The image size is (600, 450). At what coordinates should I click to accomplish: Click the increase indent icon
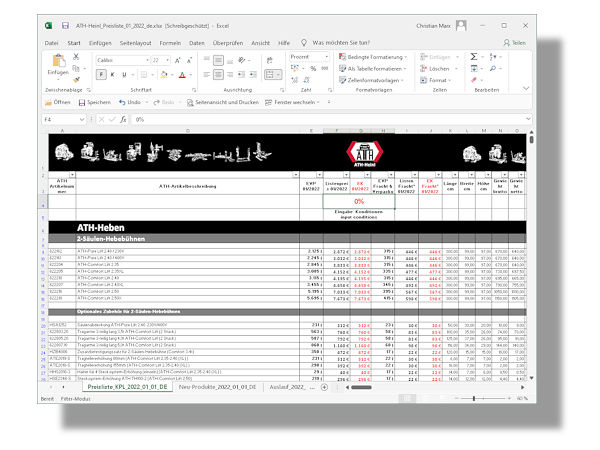coord(253,75)
